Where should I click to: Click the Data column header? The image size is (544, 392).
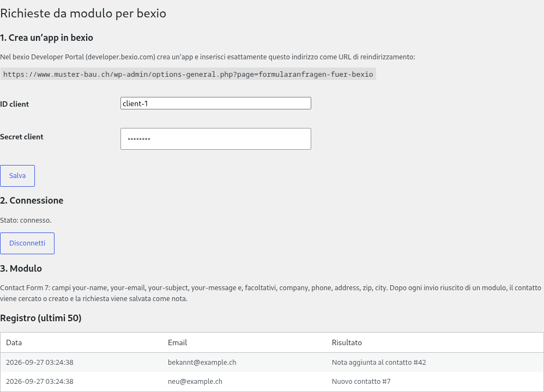(x=14, y=343)
